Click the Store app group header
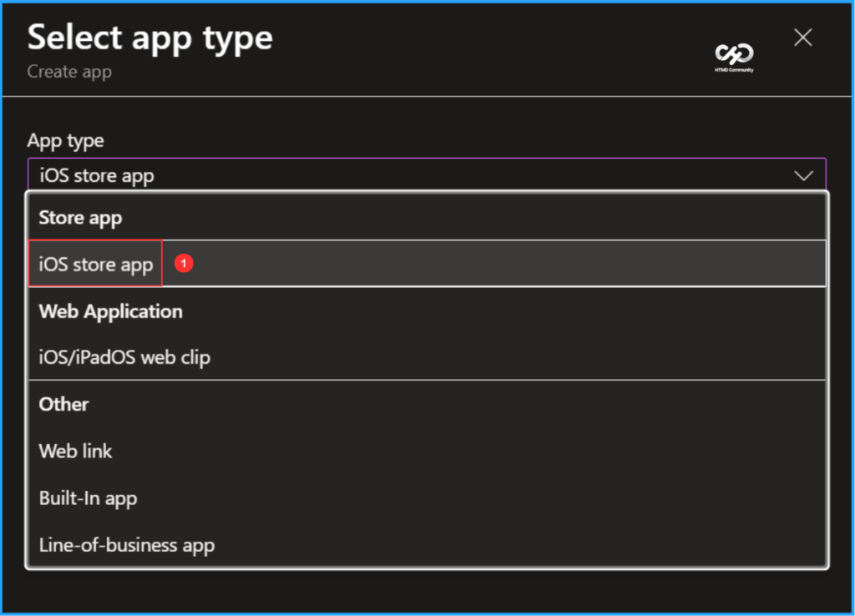The width and height of the screenshot is (855, 616). pos(80,217)
